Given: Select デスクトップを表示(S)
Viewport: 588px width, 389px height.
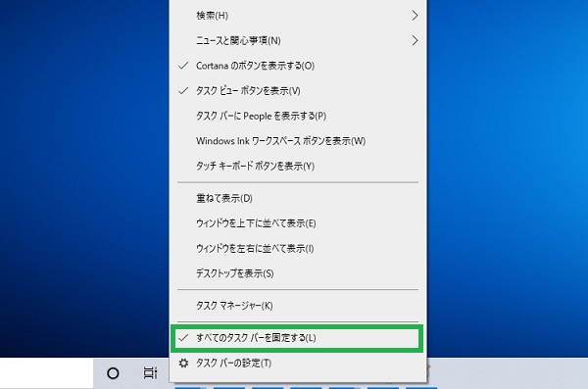Looking at the screenshot, I should click(298, 273).
